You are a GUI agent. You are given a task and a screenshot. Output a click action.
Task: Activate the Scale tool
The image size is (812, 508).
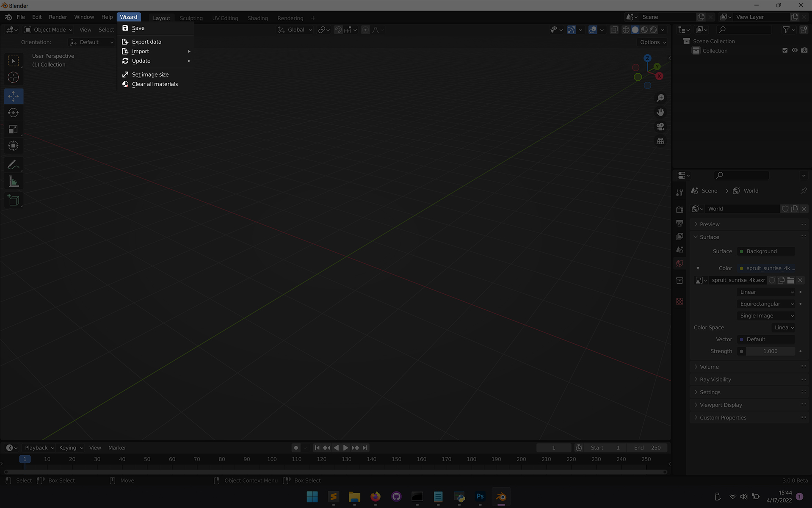[x=14, y=129]
